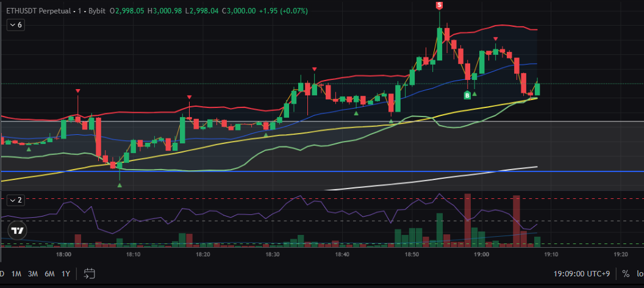
Task: Open the 19:09:00 UTC+9 timezone menu
Action: (x=584, y=274)
